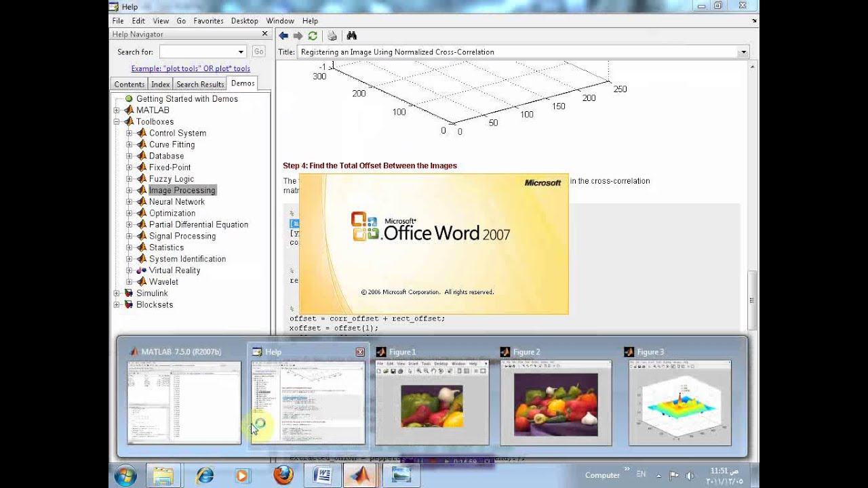Adjust volume via speaker tray icon

[x=690, y=476]
